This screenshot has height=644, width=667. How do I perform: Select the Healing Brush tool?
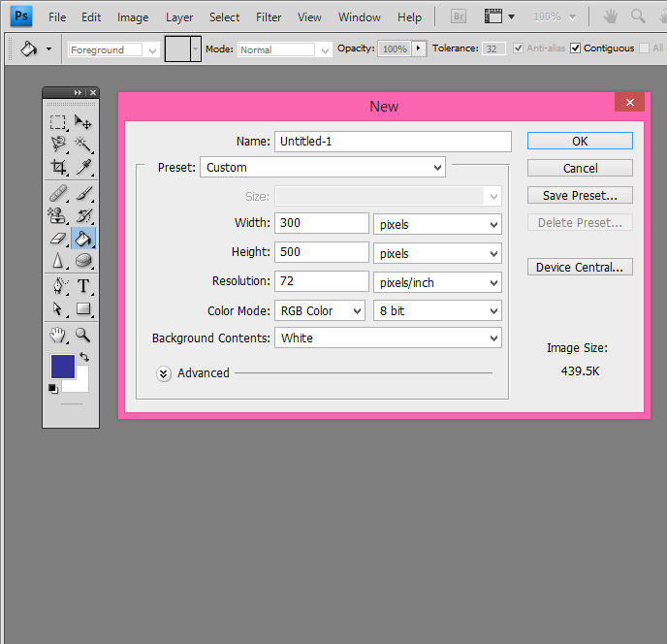click(58, 193)
